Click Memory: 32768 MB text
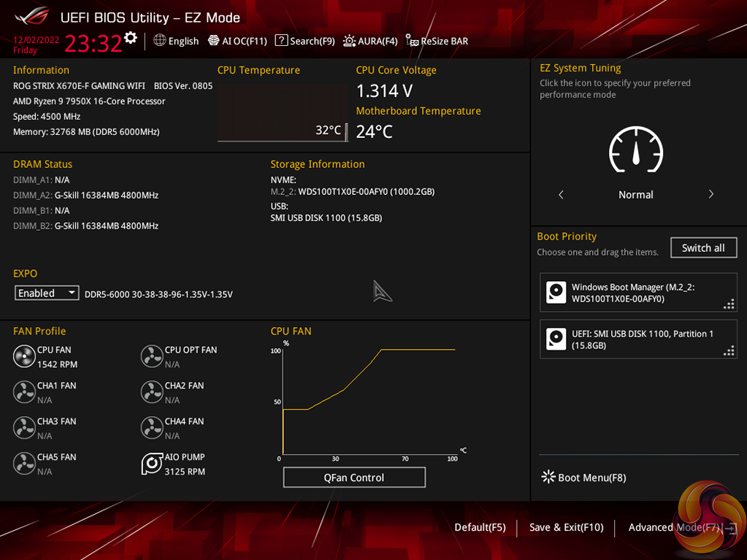 (86, 131)
